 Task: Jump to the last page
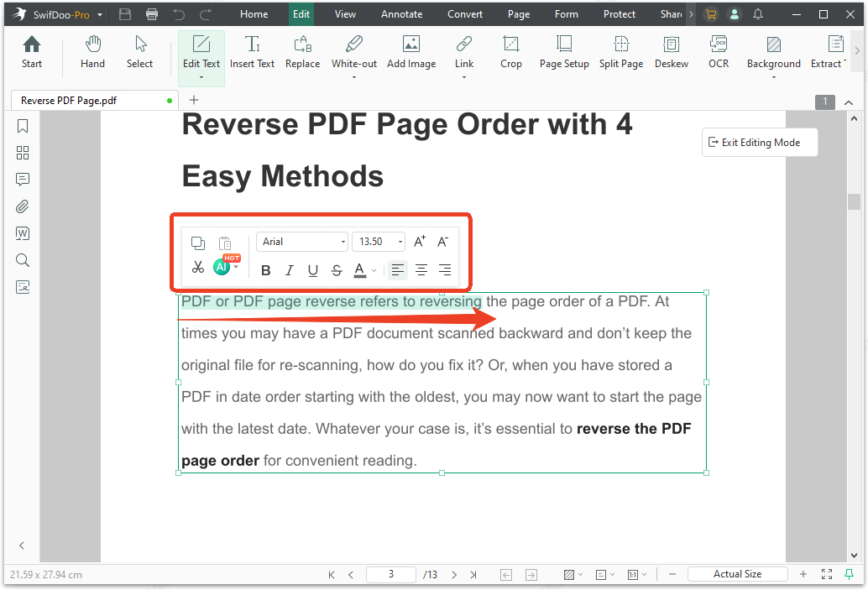[x=473, y=575]
